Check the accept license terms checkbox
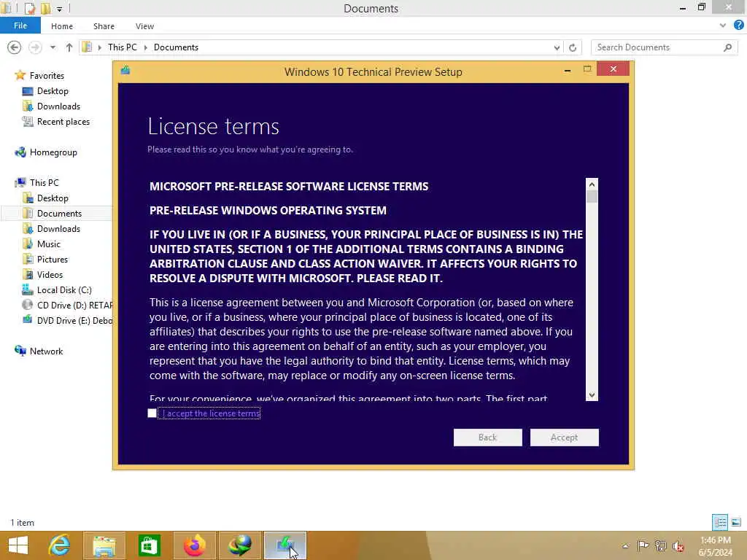This screenshot has height=560, width=747. coord(152,413)
